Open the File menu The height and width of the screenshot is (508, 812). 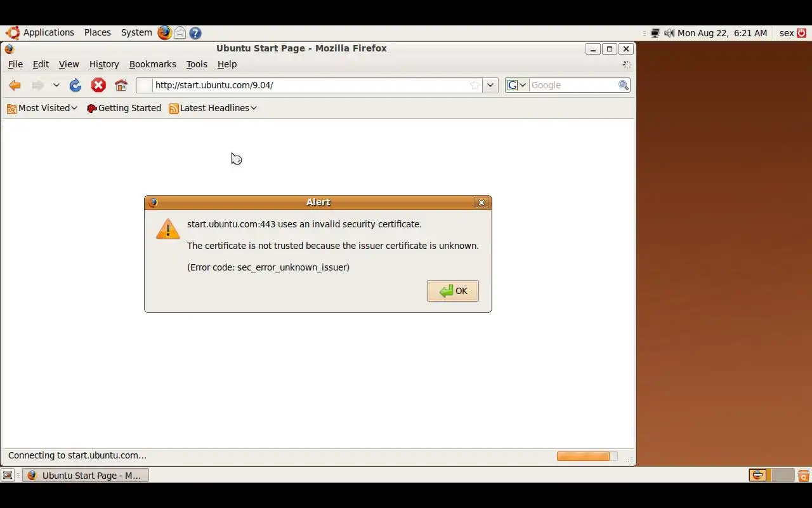pyautogui.click(x=15, y=64)
